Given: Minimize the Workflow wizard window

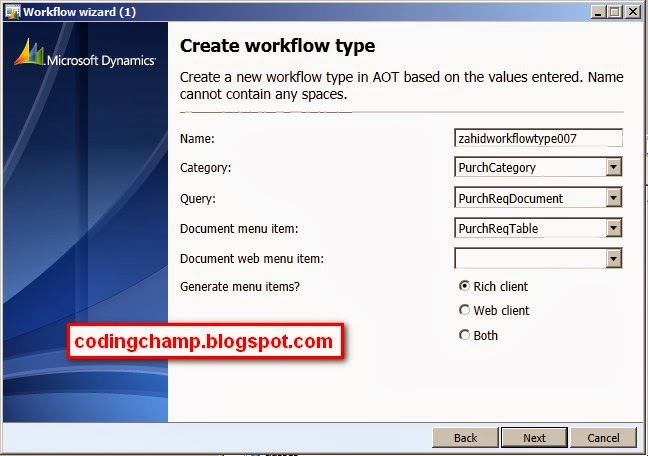Looking at the screenshot, I should coord(598,12).
